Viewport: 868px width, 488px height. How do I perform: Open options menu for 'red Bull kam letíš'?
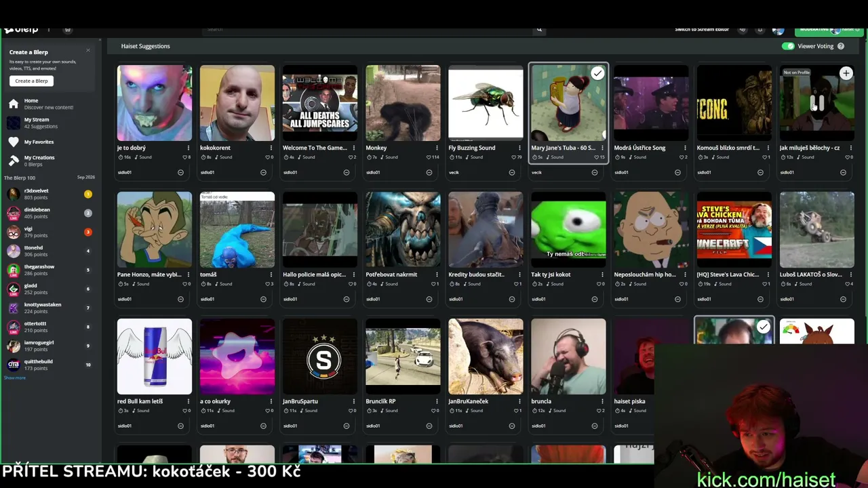tap(188, 401)
